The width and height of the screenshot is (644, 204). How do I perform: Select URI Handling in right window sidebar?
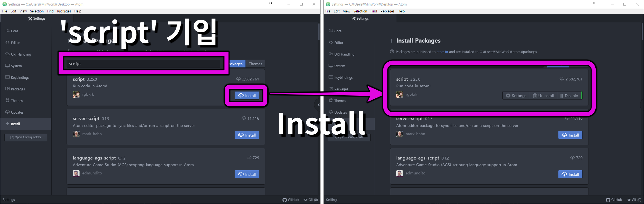[341, 54]
